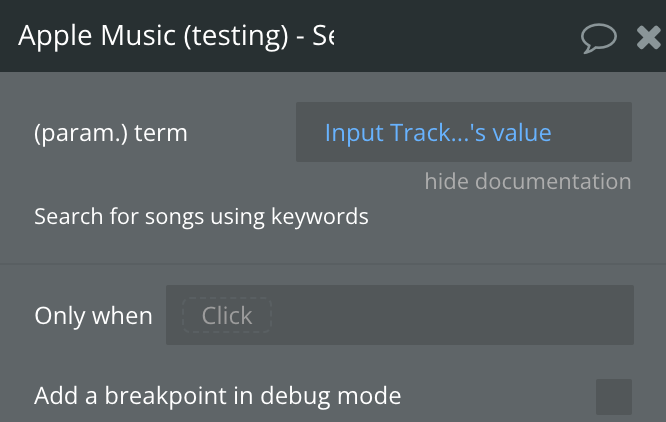Click the "Add a breakpoint in debug mode" label

[x=217, y=396]
